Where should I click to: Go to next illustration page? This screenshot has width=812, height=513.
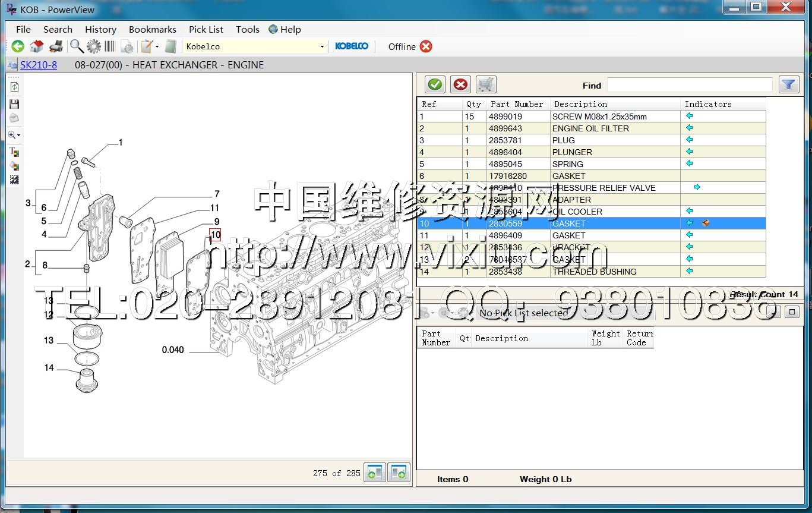click(x=399, y=473)
